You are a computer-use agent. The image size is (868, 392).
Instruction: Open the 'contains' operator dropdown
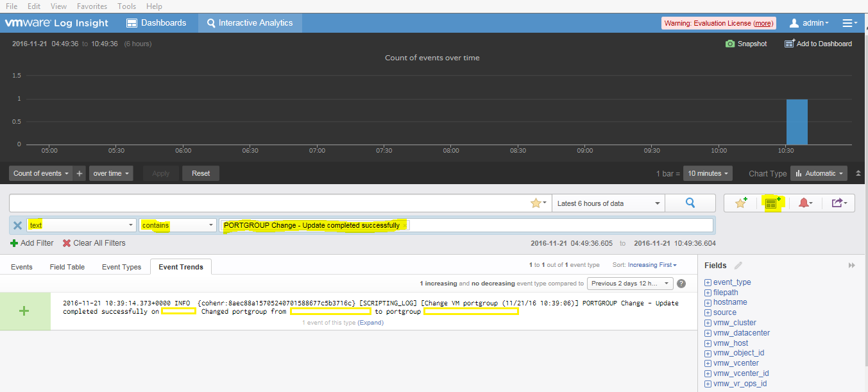(178, 225)
